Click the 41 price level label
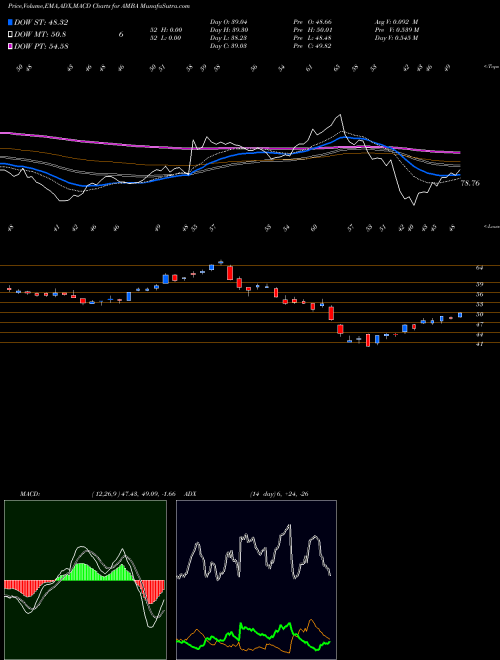The height and width of the screenshot is (660, 500). pos(480,344)
